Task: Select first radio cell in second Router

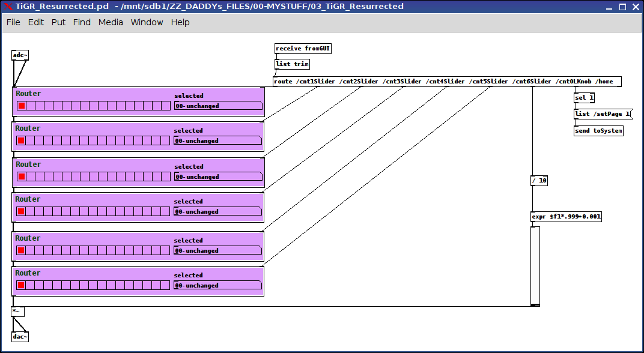Action: tap(21, 141)
